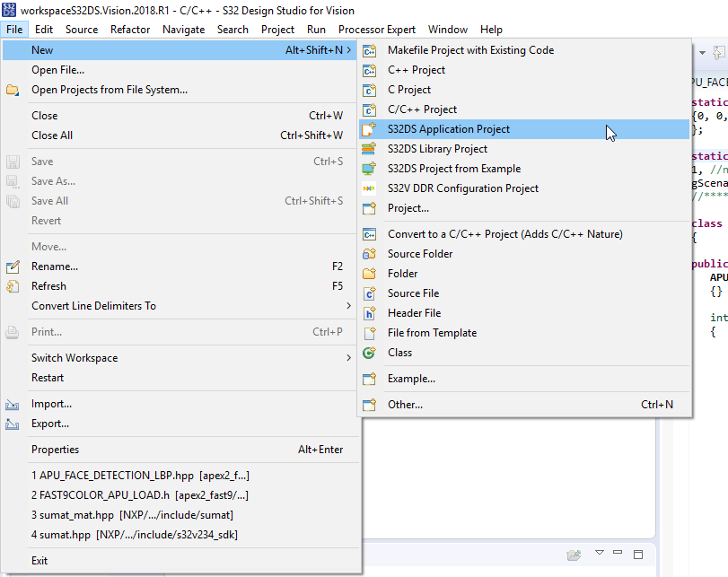Select Close from the File menu
The height and width of the screenshot is (577, 728).
(180, 116)
